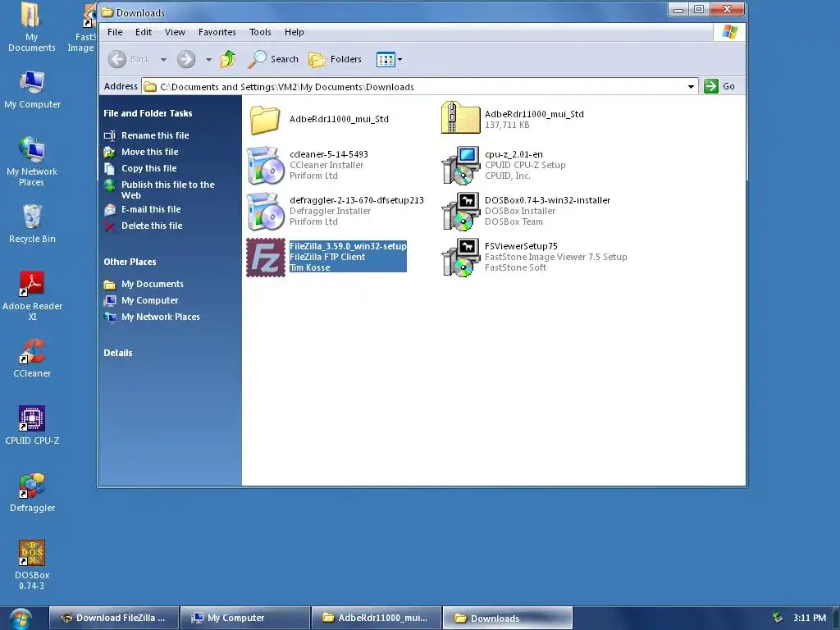Go to My Computer in Other Places
840x630 pixels.
149,300
